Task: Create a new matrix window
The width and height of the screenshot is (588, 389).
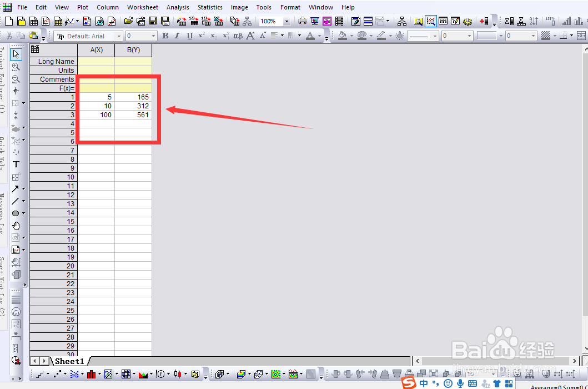Action: click(58, 21)
